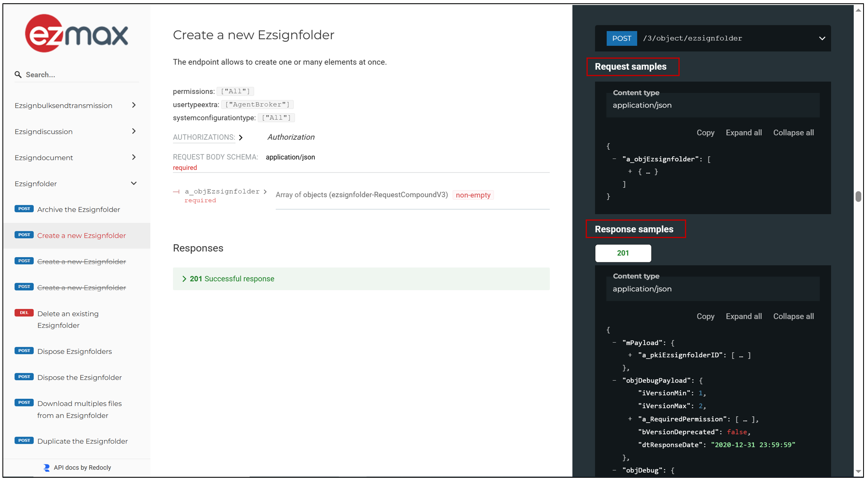Click the /3/object/ezsignfolder endpoint path
The height and width of the screenshot is (481, 868).
(693, 38)
